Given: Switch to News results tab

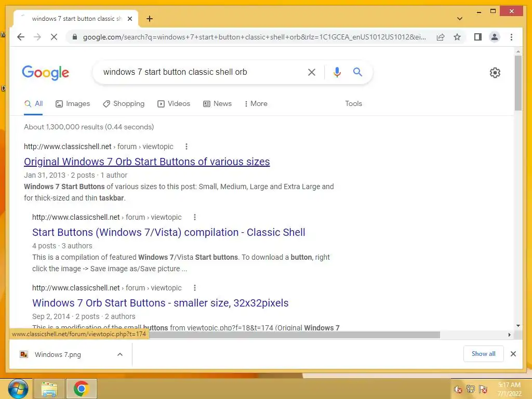Looking at the screenshot, I should tap(217, 103).
